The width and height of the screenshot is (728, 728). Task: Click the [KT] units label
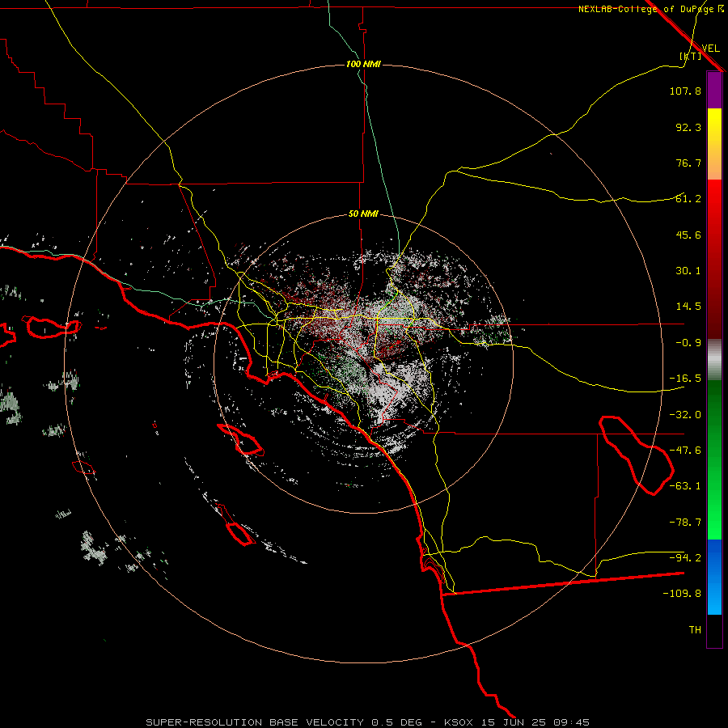tap(691, 56)
